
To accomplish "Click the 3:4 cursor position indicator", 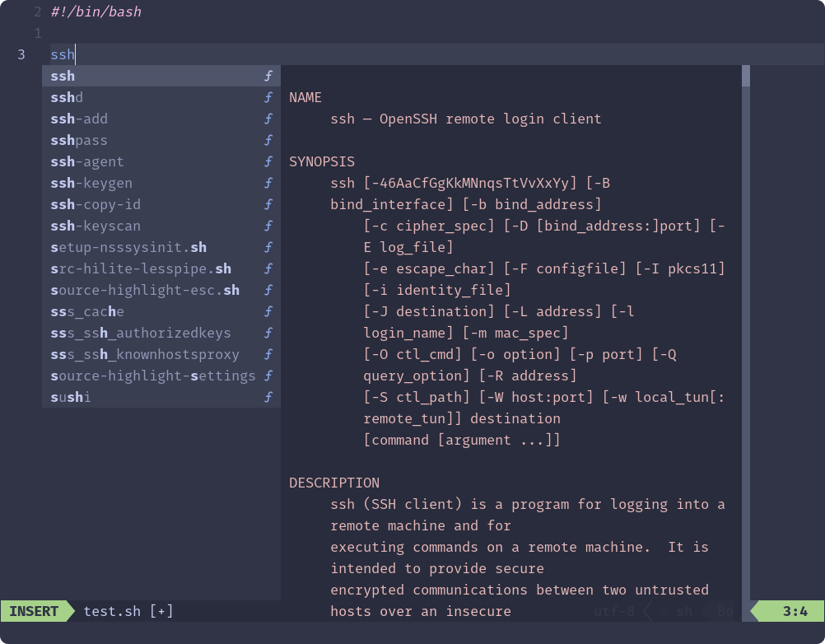I will pyautogui.click(x=795, y=611).
